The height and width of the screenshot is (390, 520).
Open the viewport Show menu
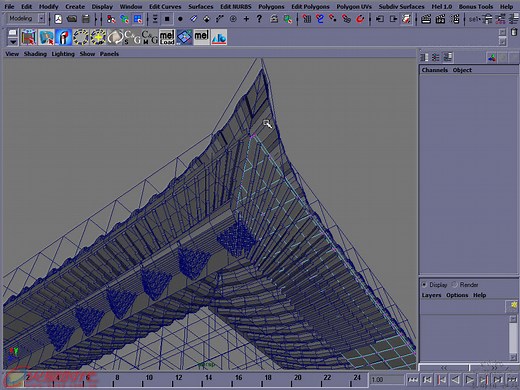click(87, 54)
